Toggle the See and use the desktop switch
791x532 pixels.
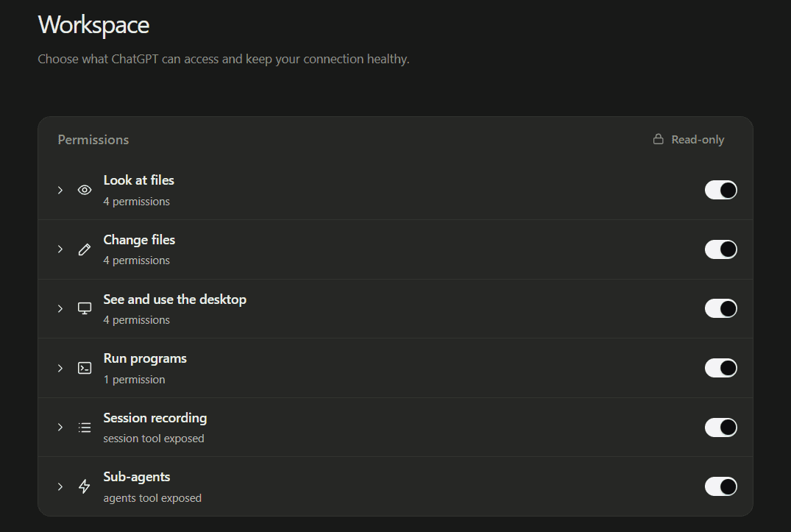point(721,308)
